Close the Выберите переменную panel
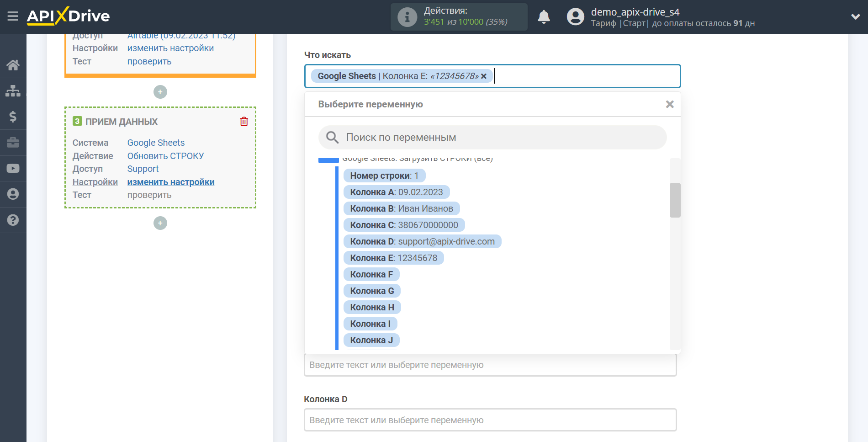This screenshot has height=442, width=868. [x=670, y=104]
